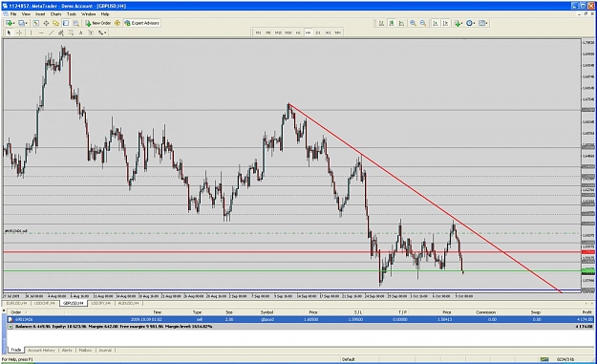Viewport: 597px width, 364px height.
Task: Select the Text Label tool
Action: point(91,33)
